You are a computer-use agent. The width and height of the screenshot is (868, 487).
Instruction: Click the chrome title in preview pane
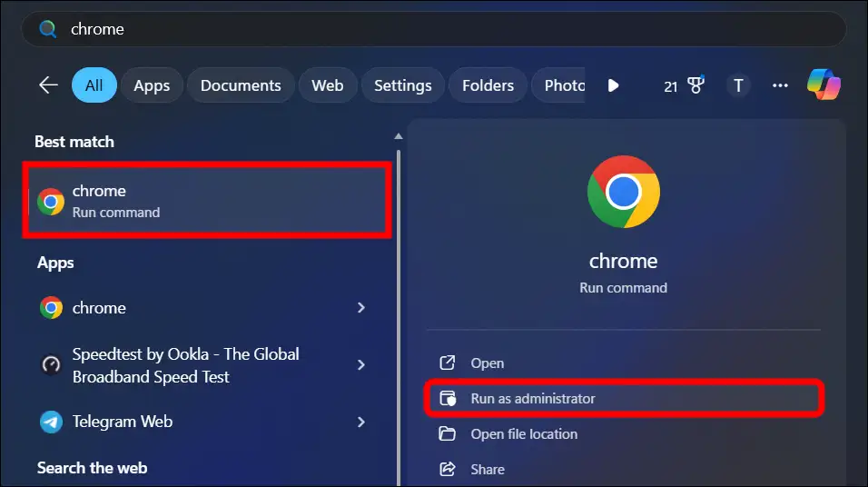click(x=624, y=261)
